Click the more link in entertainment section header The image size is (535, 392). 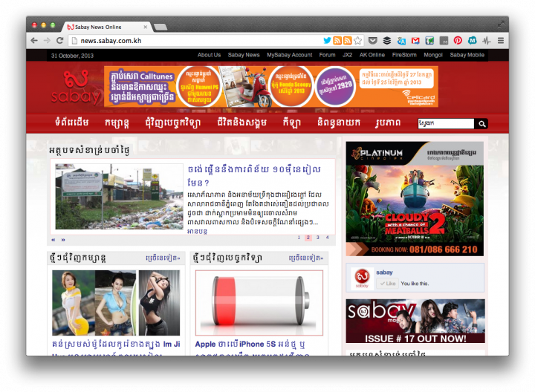(163, 258)
